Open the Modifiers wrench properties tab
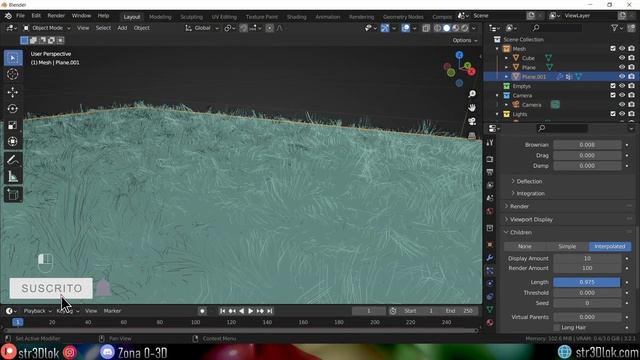This screenshot has width=640, height=360. tap(490, 258)
